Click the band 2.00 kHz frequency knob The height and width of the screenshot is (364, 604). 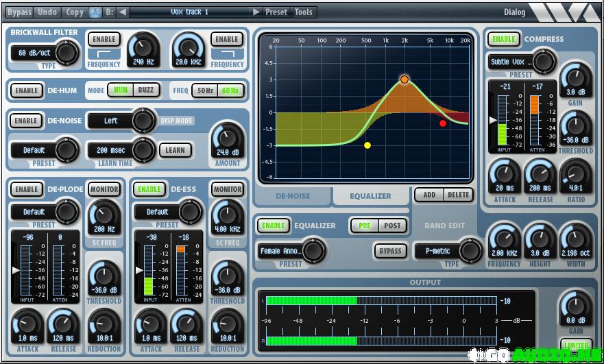pos(504,239)
